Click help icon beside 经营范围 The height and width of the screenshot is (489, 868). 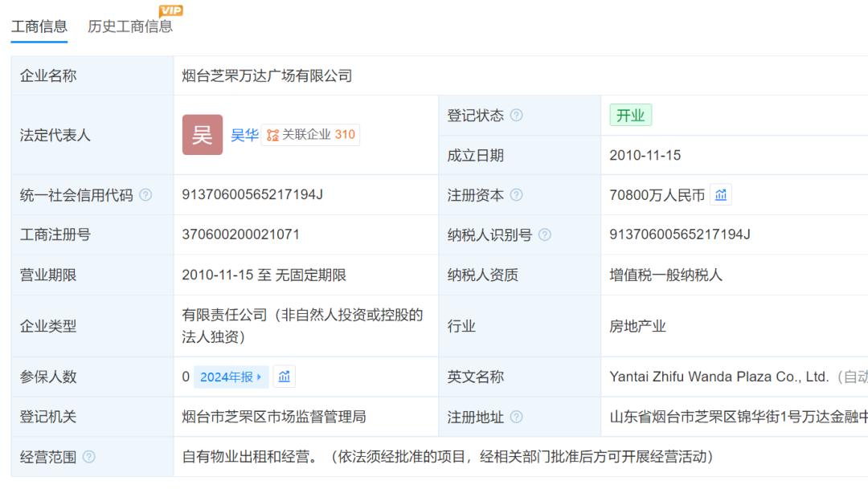88,456
